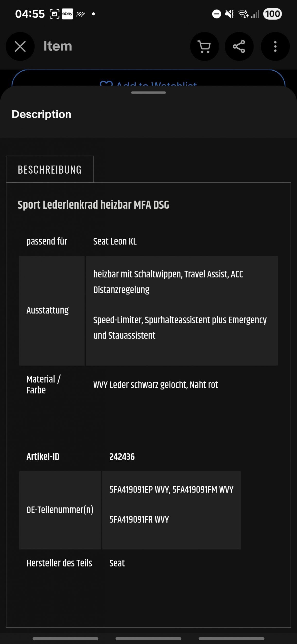Tap the middle bottom navigation bar handle
297x644 pixels.
coord(148,639)
